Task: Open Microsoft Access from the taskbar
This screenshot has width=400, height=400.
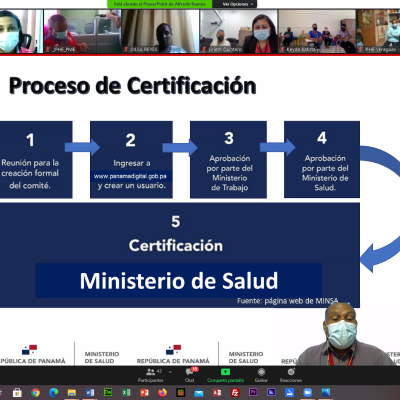Action: (x=217, y=393)
